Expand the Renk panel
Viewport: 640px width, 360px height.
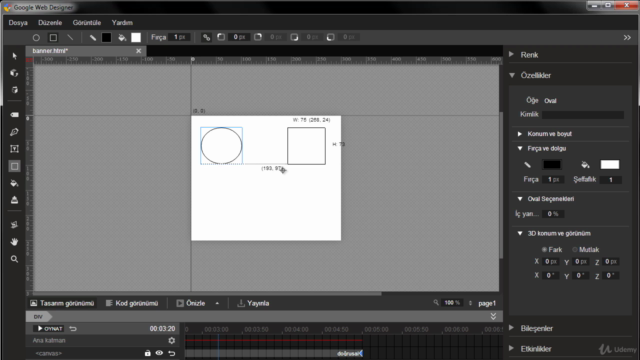(511, 54)
